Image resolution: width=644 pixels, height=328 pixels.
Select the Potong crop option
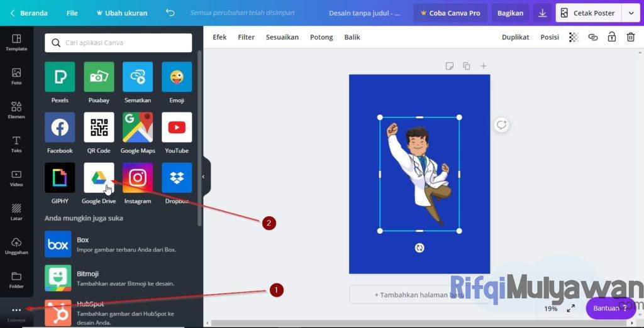321,37
